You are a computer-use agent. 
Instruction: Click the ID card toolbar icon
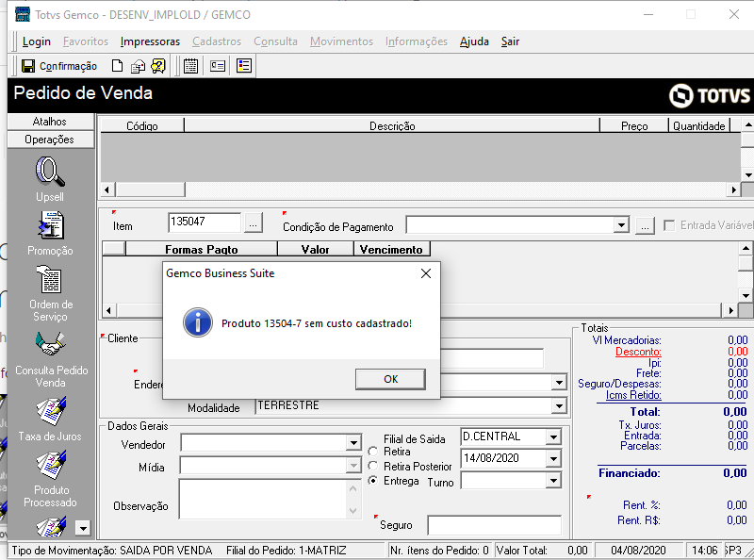coord(218,66)
